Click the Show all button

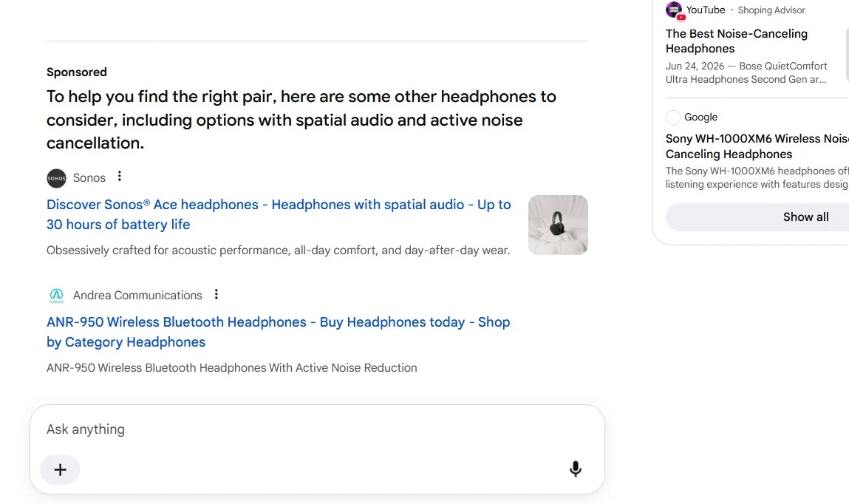pyautogui.click(x=805, y=217)
